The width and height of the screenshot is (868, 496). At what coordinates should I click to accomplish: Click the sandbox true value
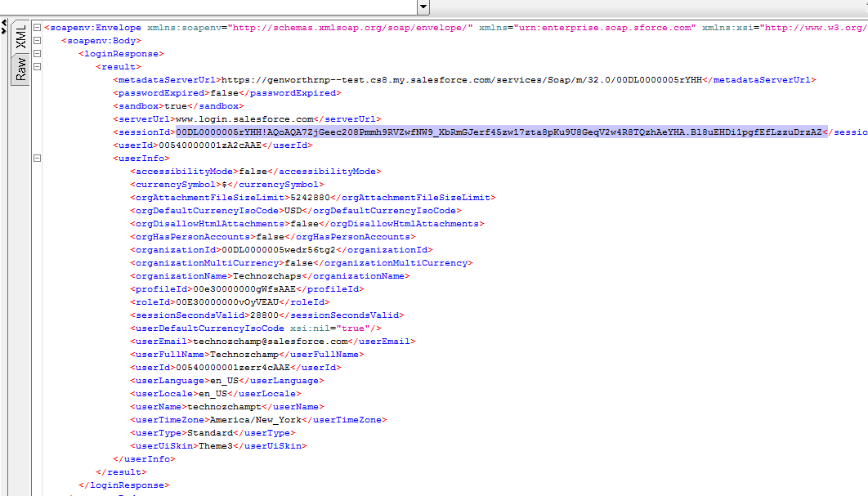coord(176,105)
